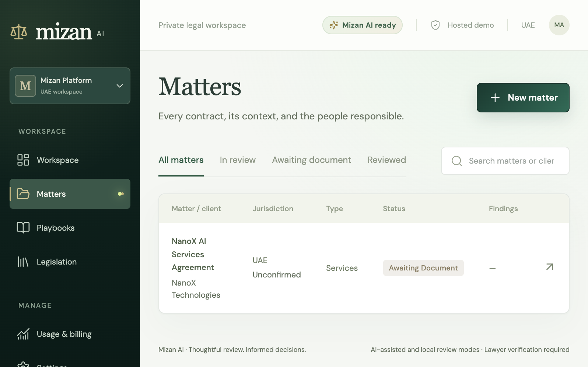Open the Workspace grid icon

[x=23, y=160]
